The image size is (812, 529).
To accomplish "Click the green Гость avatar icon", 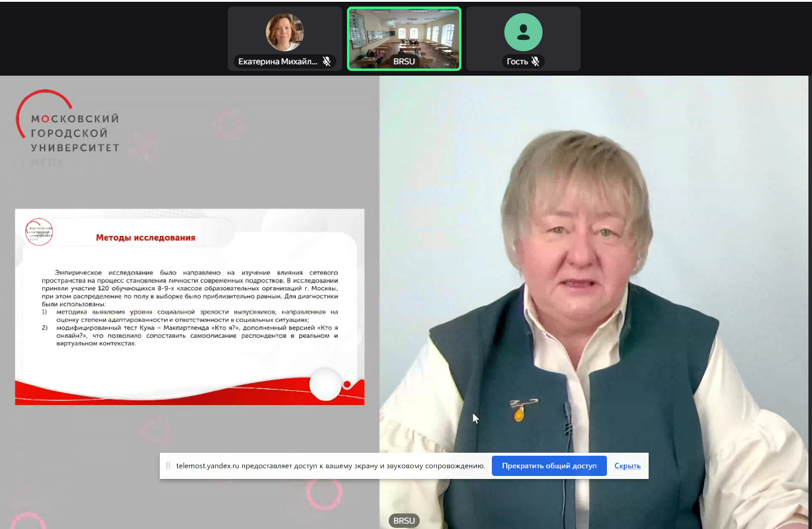I will click(x=523, y=32).
